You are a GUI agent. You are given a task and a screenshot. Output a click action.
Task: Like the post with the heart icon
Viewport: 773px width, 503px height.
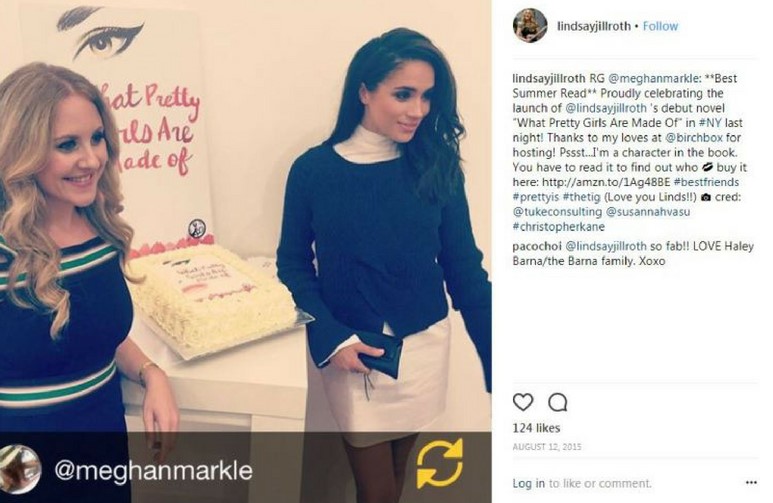point(523,402)
